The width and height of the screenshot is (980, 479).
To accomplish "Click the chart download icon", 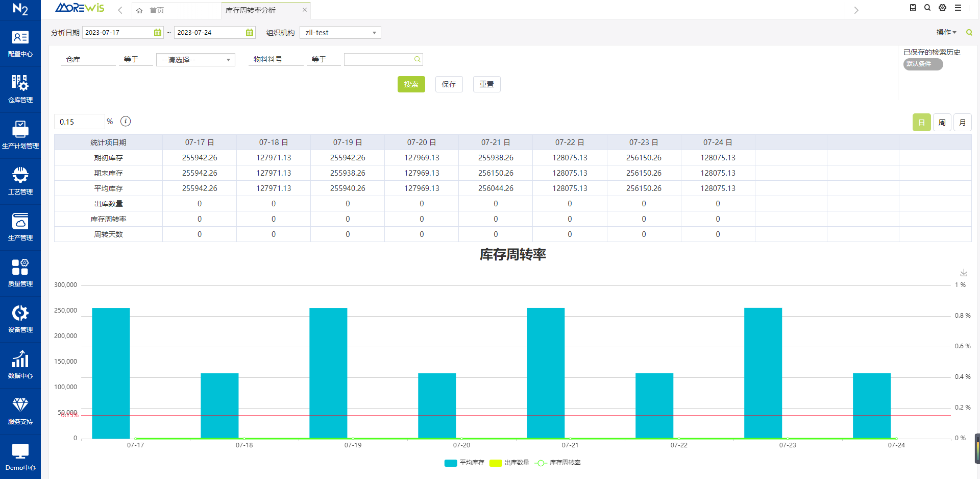I will point(964,273).
